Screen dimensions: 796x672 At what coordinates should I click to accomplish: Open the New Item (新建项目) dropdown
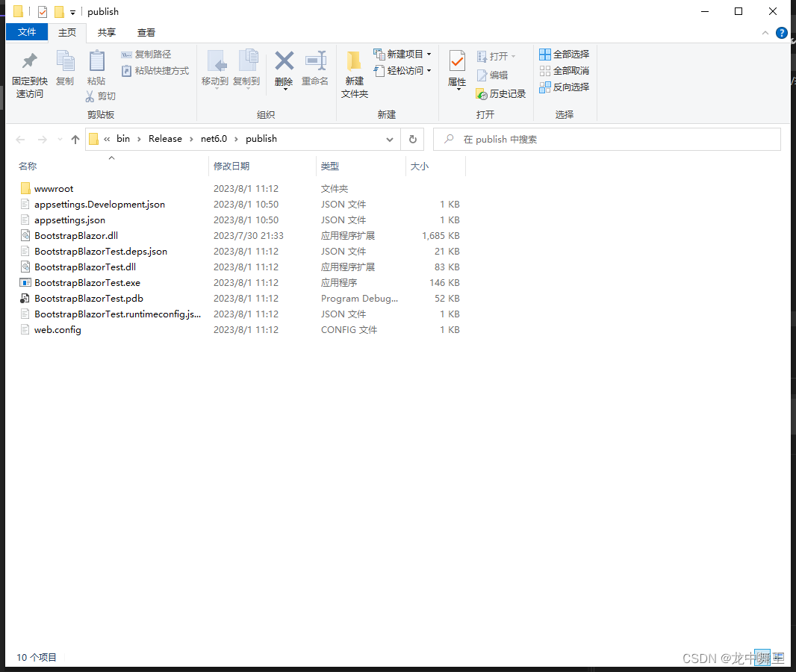429,55
